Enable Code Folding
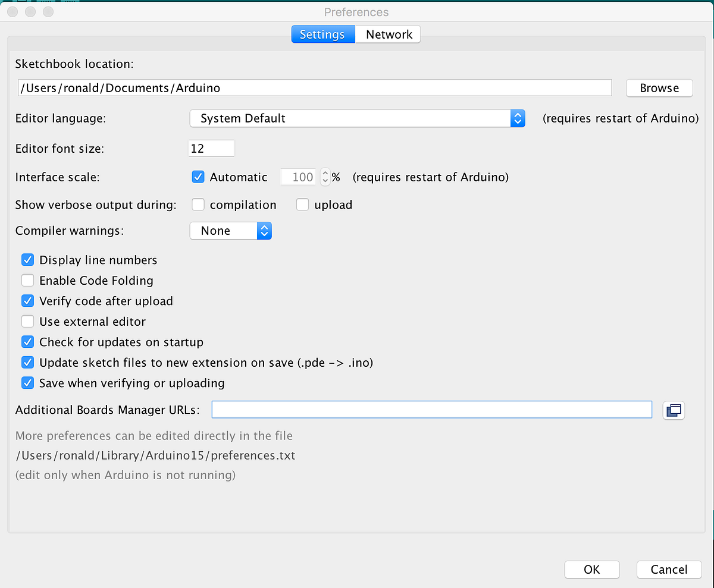This screenshot has height=588, width=714. [27, 280]
